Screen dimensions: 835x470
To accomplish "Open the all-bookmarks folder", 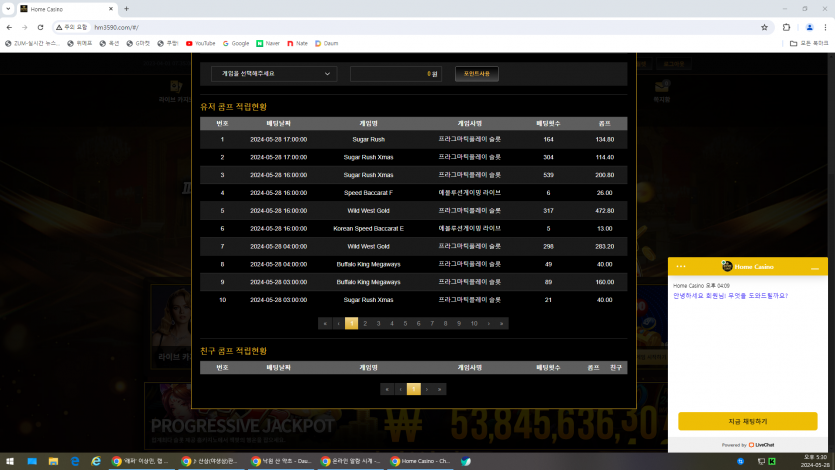I will [x=809, y=43].
